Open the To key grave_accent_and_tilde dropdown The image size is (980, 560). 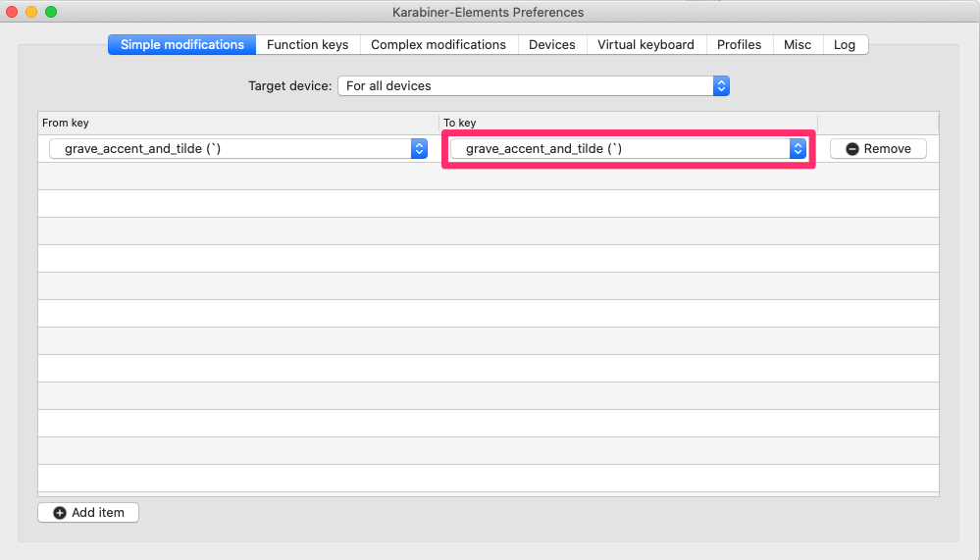coord(628,149)
